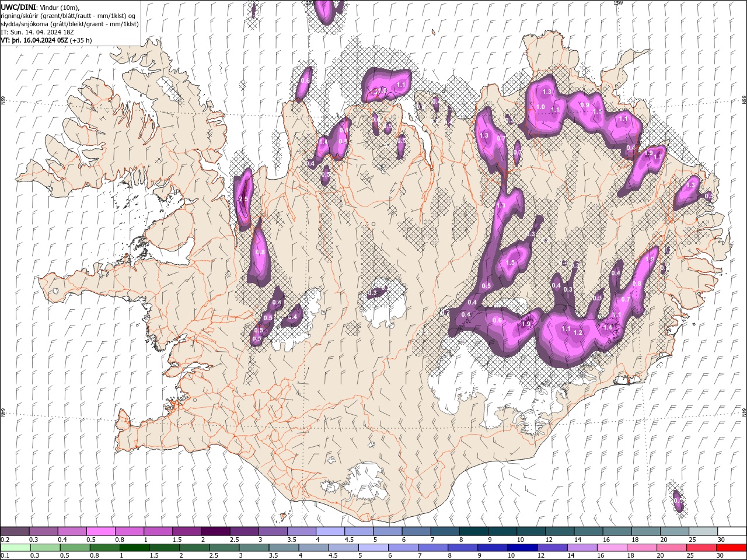Click the '(+35 h)' forecast offset
747x560 pixels.
(x=81, y=40)
